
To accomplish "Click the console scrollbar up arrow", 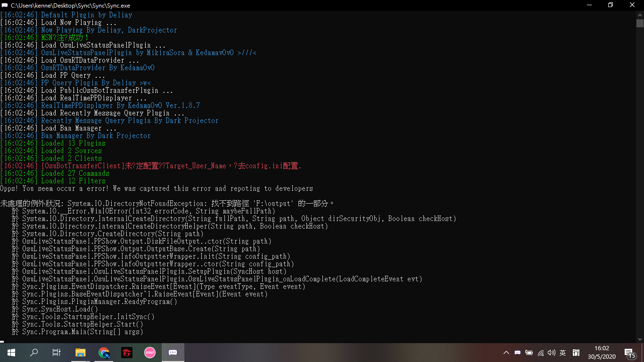I will point(640,14).
